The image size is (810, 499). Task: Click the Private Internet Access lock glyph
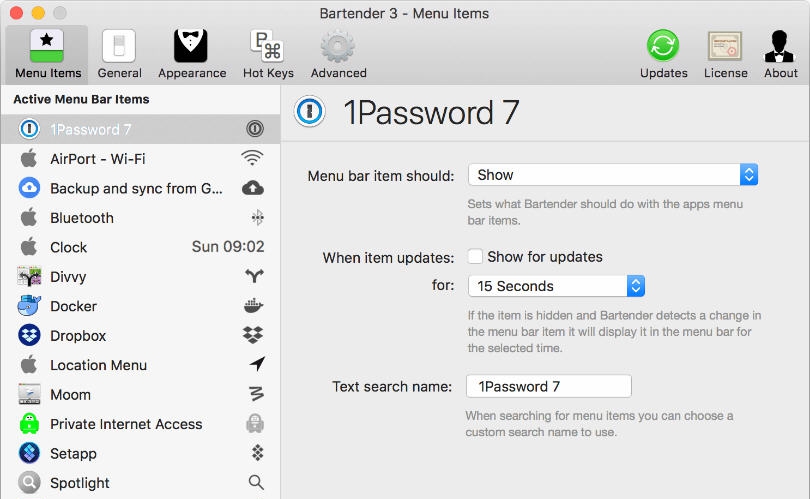tap(255, 424)
